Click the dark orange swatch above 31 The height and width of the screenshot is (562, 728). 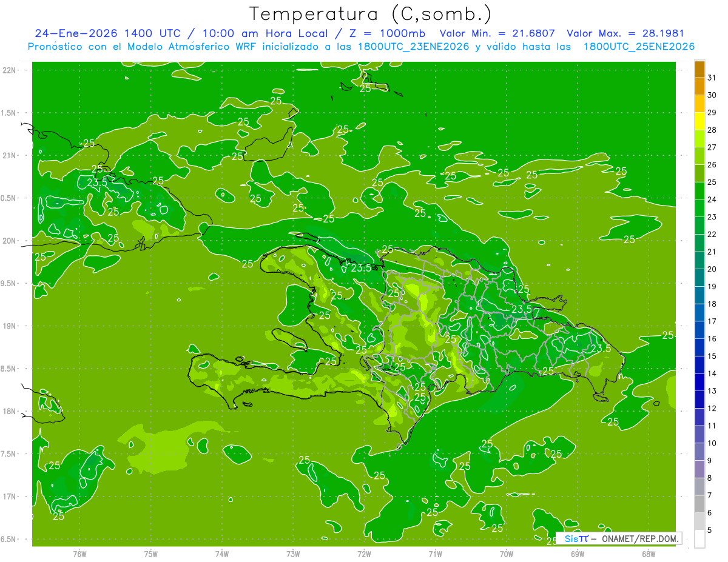coord(699,69)
